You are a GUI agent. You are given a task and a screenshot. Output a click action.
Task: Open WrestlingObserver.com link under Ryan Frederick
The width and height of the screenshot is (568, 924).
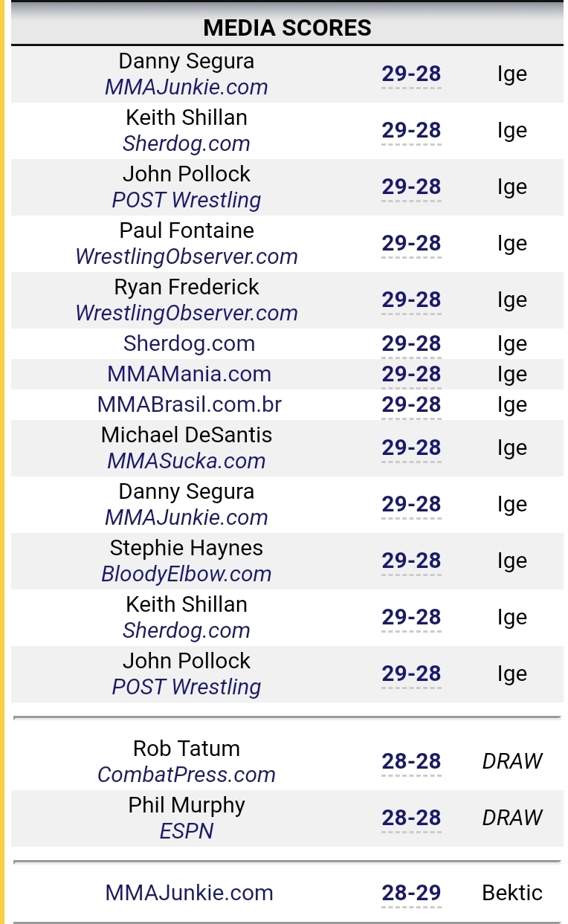click(x=187, y=313)
